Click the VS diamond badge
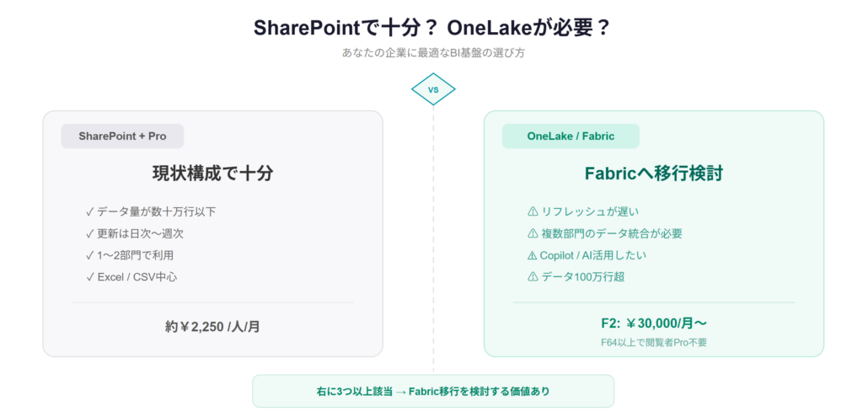 coord(433,89)
